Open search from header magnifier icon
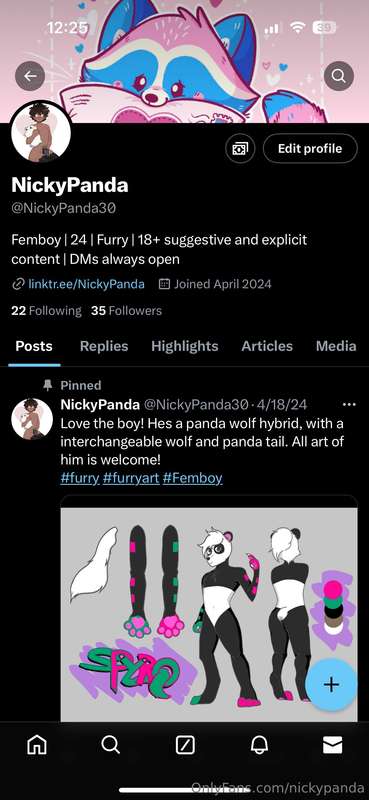369x800 pixels. click(339, 76)
